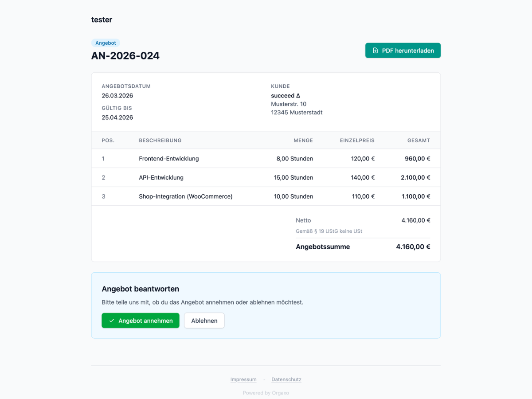The image size is (532, 399).
Task: Click the line total 1.100,00 €
Action: point(416,196)
